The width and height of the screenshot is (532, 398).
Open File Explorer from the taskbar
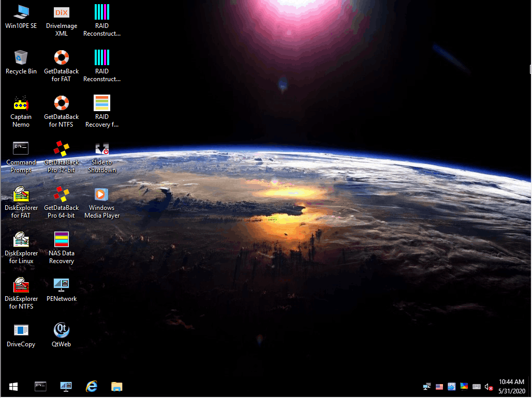pos(117,386)
